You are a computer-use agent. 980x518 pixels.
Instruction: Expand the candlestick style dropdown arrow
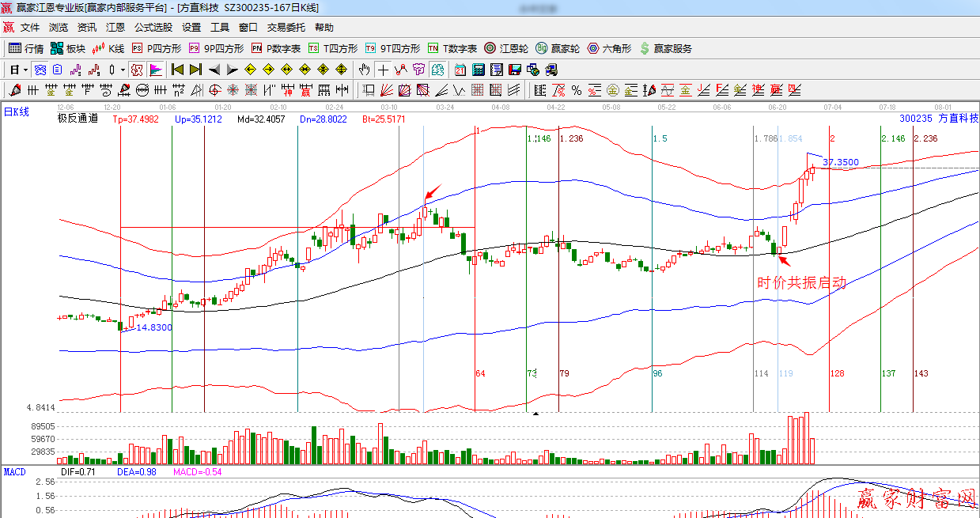[123, 69]
